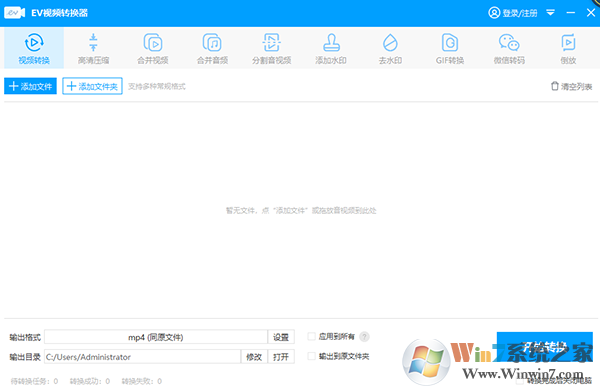This screenshot has width=600, height=388.
Task: Click 打开 to open output directory
Action: pos(281,357)
